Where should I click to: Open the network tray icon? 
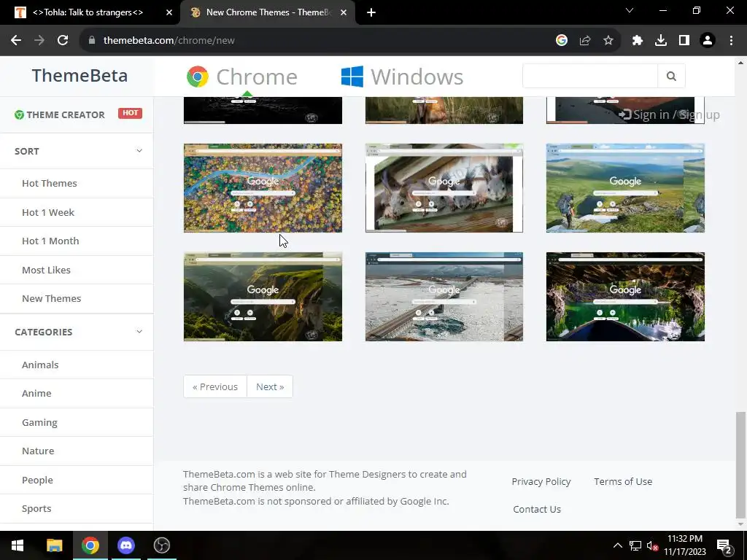[635, 545]
